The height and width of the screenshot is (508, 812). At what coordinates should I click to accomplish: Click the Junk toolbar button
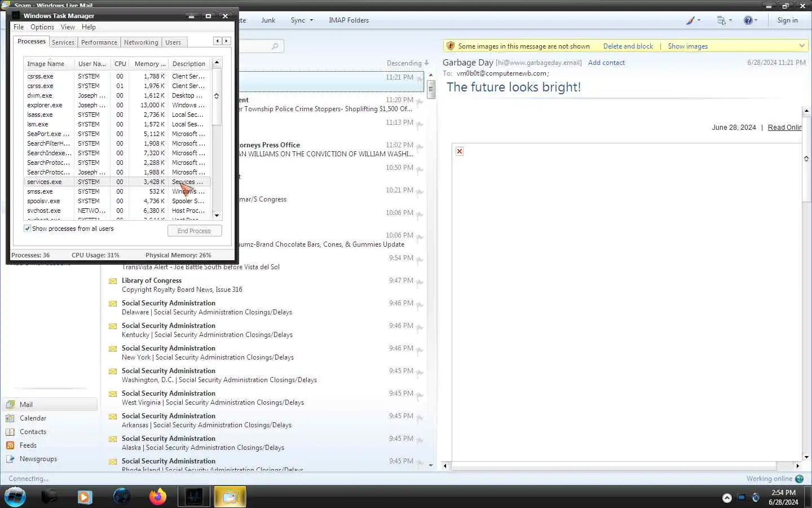[x=268, y=20]
